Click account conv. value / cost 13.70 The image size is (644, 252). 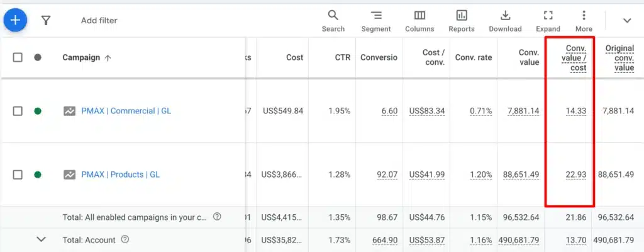click(576, 239)
